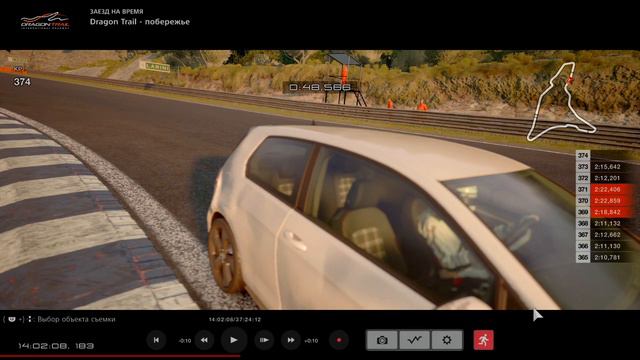Rewind the replay by ten seconds
Viewport: 640px width, 360px height.
coord(204,340)
